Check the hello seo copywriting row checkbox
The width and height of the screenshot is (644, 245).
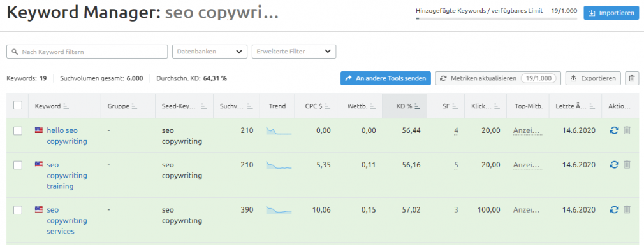point(18,130)
